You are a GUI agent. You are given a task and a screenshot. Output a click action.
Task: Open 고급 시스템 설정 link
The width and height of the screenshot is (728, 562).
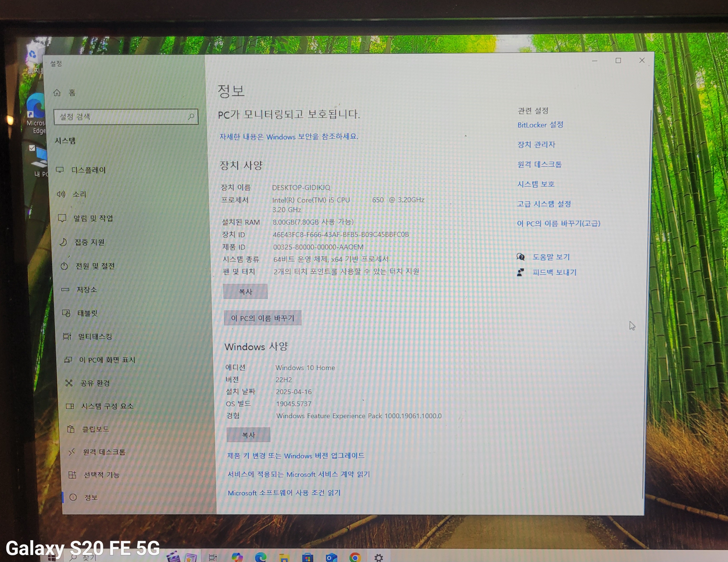544,204
